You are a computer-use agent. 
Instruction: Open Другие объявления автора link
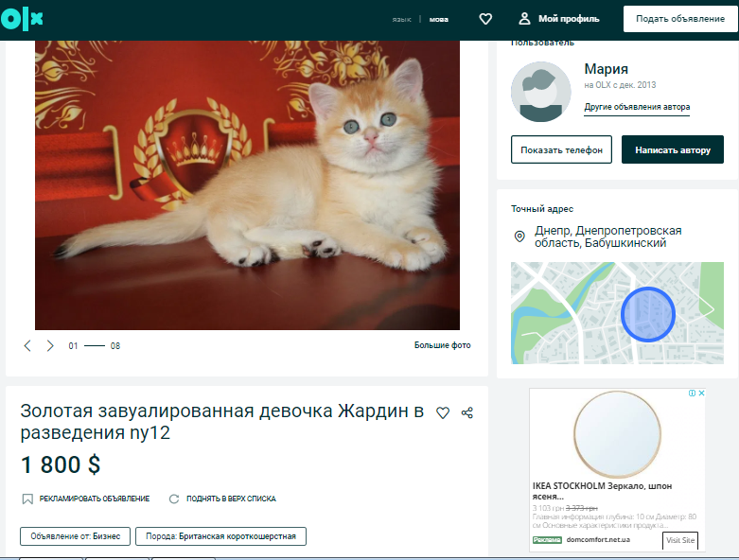click(x=637, y=108)
